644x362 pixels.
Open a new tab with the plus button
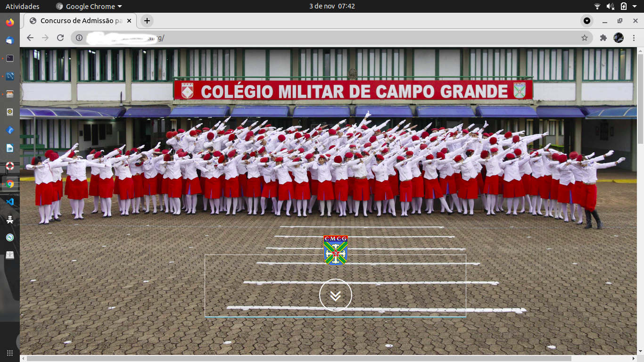click(x=146, y=21)
